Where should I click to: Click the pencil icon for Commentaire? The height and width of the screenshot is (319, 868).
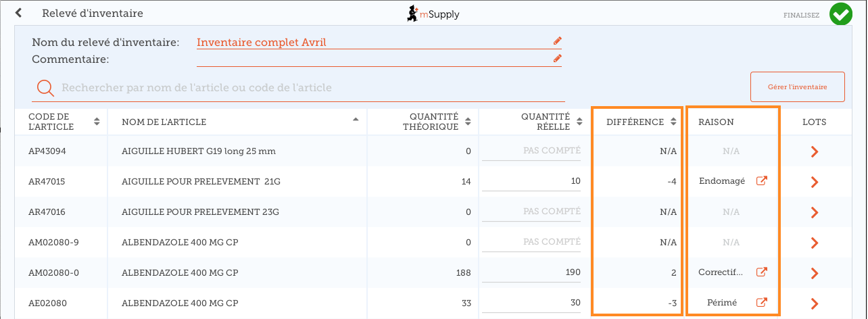(x=557, y=59)
